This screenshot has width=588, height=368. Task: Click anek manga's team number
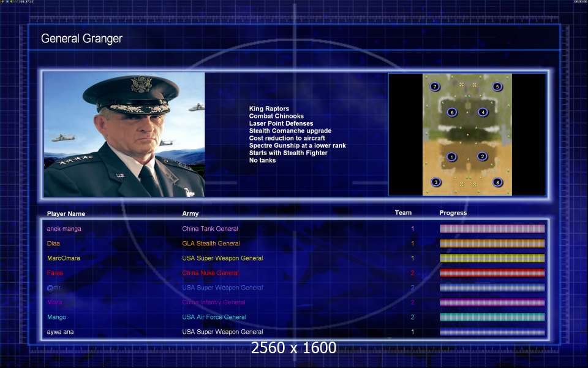tap(412, 229)
